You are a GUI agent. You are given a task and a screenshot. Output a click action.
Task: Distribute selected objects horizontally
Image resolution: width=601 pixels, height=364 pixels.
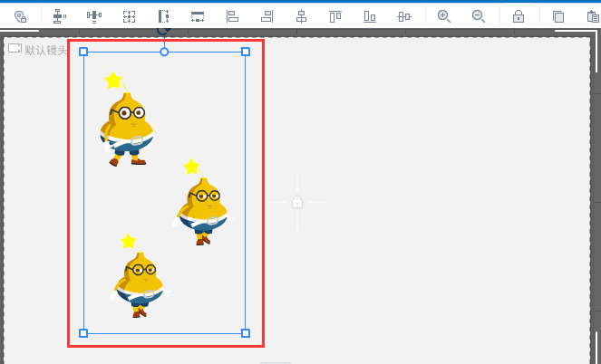[94, 16]
